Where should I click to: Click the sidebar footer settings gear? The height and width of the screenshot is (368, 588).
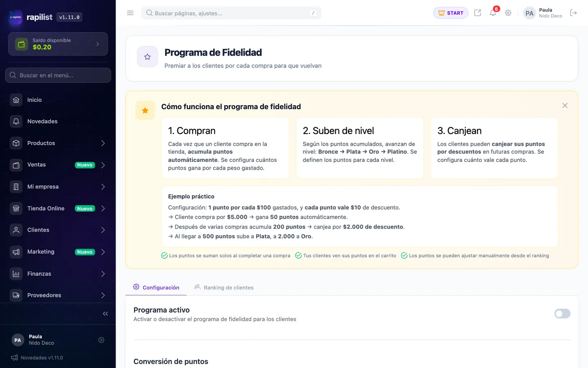point(101,340)
